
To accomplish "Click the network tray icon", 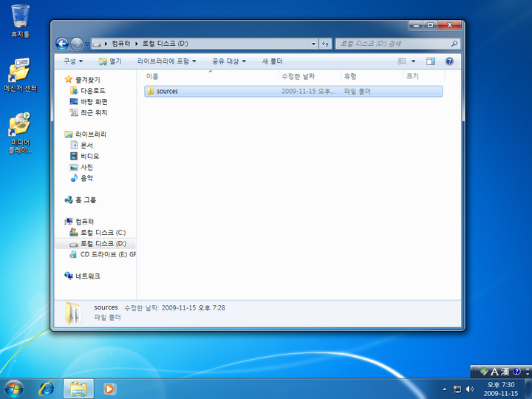I will click(x=457, y=389).
